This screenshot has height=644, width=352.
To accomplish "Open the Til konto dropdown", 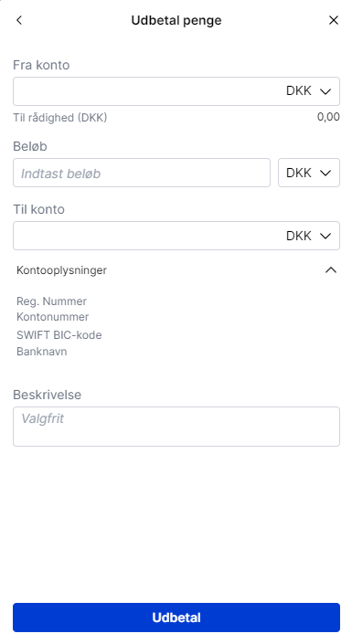I will click(176, 236).
